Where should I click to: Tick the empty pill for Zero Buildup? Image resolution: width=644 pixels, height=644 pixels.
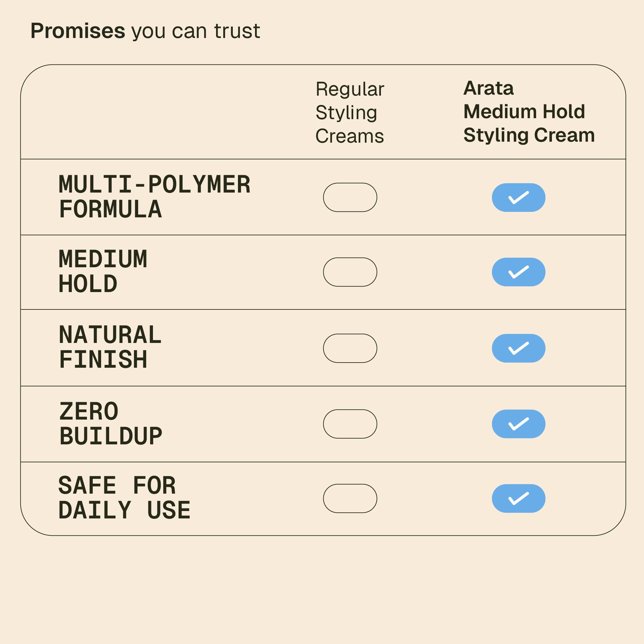pos(350,424)
